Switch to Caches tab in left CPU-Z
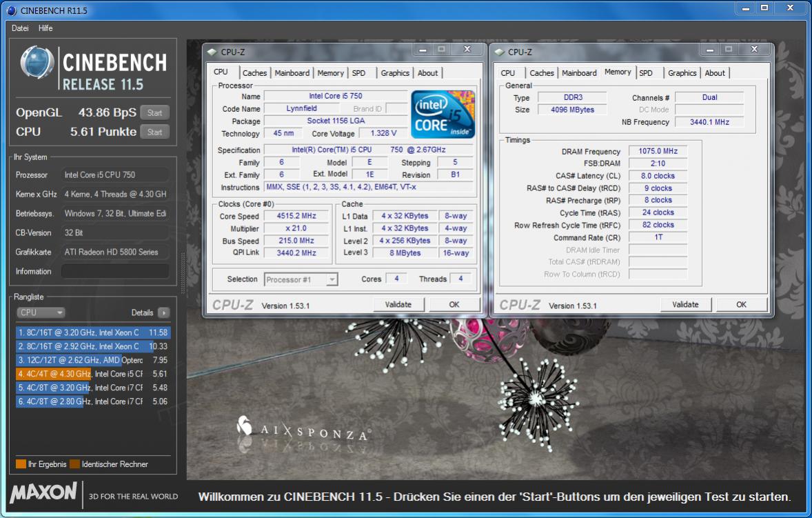This screenshot has height=518, width=812. tap(254, 73)
